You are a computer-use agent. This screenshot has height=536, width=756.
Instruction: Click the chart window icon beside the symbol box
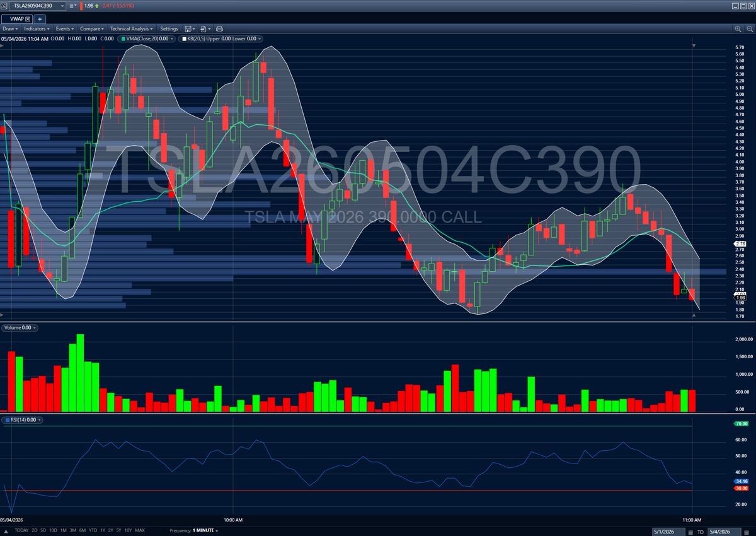click(4, 6)
